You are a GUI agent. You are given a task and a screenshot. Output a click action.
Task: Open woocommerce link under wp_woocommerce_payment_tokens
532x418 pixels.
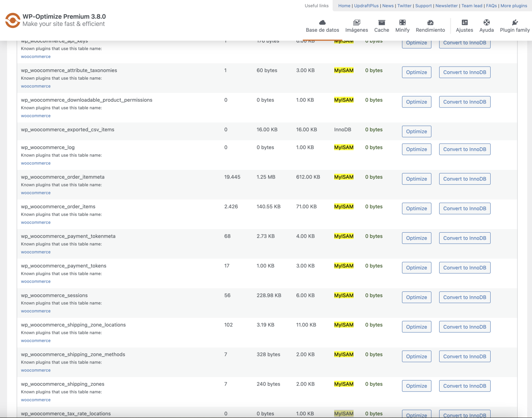36,282
